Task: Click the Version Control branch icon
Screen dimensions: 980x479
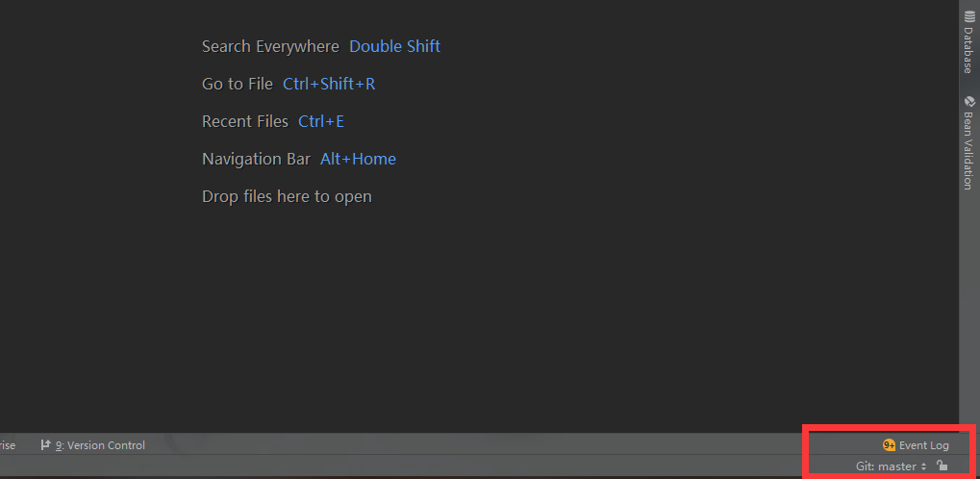Action: (45, 445)
